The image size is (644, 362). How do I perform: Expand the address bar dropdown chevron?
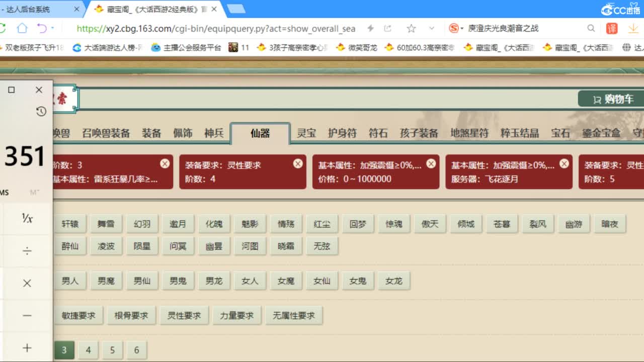click(x=431, y=29)
